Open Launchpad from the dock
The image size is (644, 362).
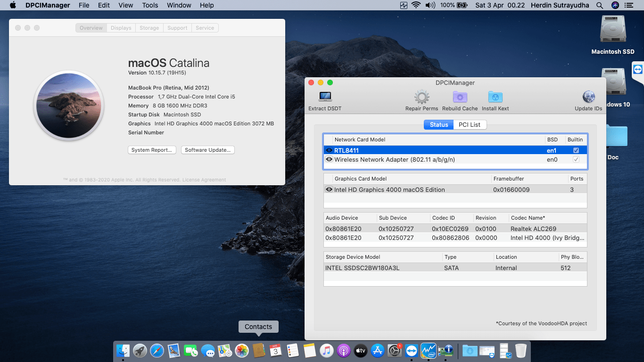(140, 350)
